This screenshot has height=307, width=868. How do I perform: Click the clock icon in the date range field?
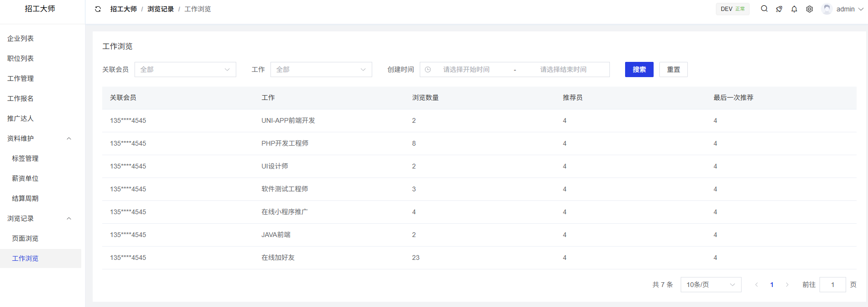pos(428,69)
